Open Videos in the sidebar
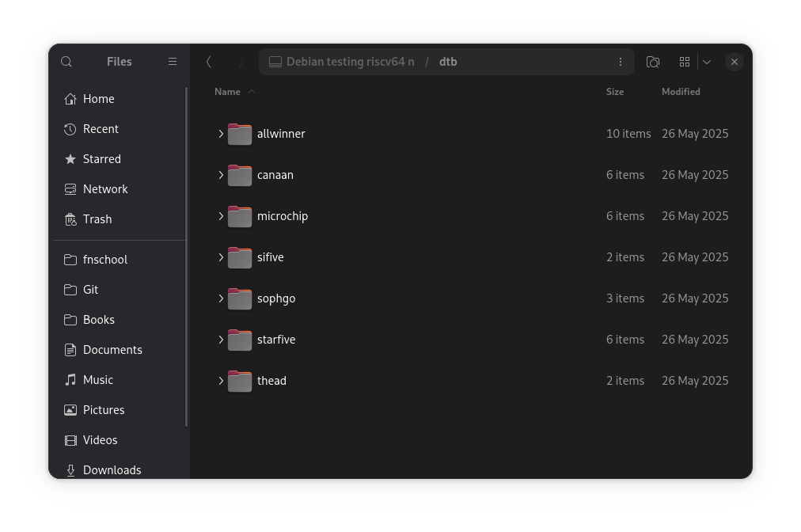 (119, 440)
